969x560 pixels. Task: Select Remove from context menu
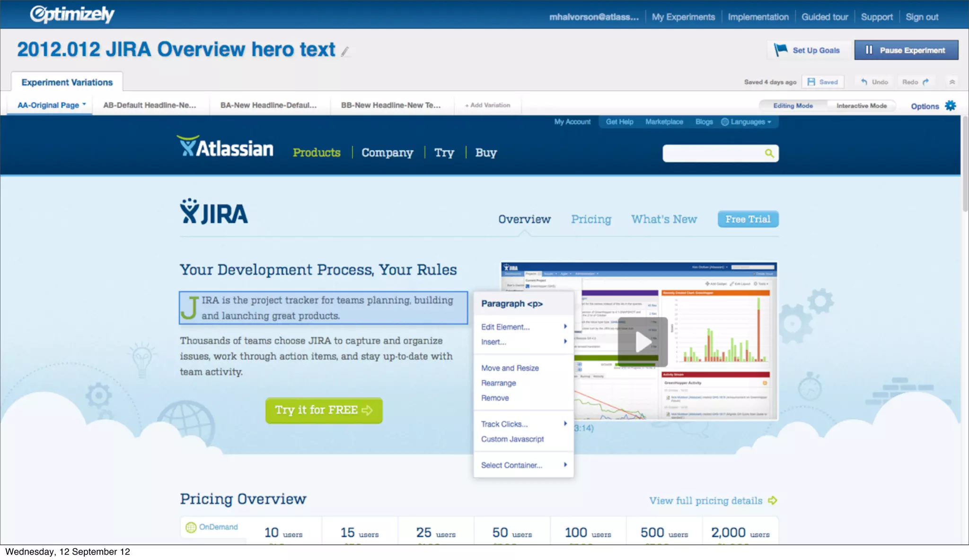(x=495, y=398)
